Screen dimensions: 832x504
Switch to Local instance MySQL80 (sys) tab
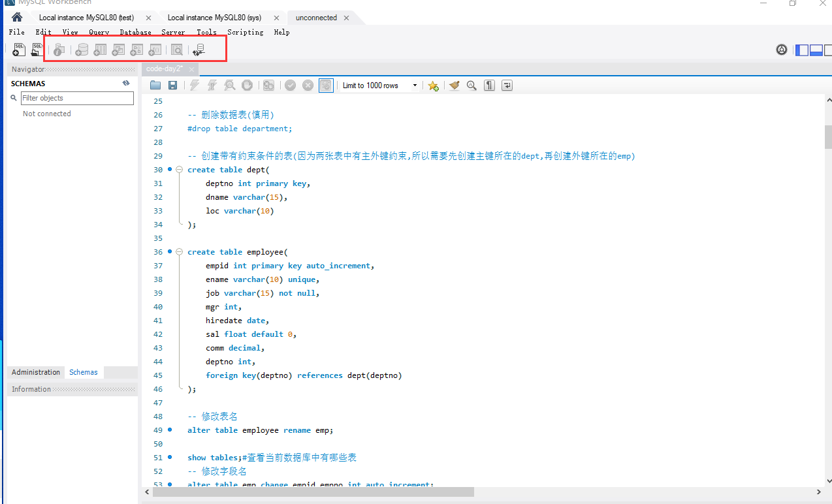click(214, 18)
